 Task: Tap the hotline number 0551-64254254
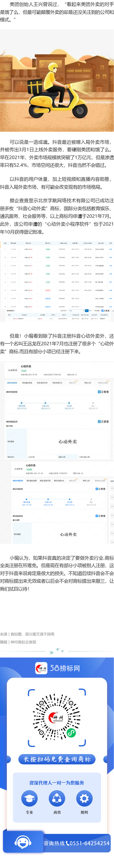tap(89, 843)
